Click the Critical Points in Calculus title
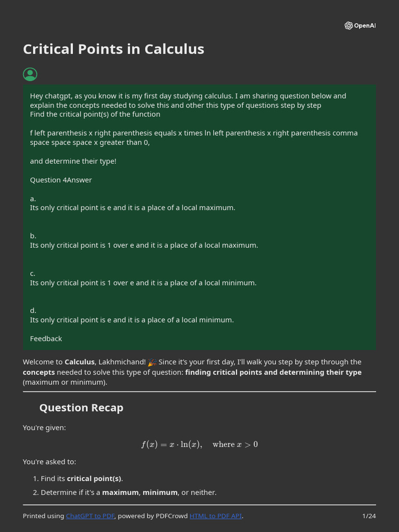Screen dimensions: 399x532 coord(113,49)
